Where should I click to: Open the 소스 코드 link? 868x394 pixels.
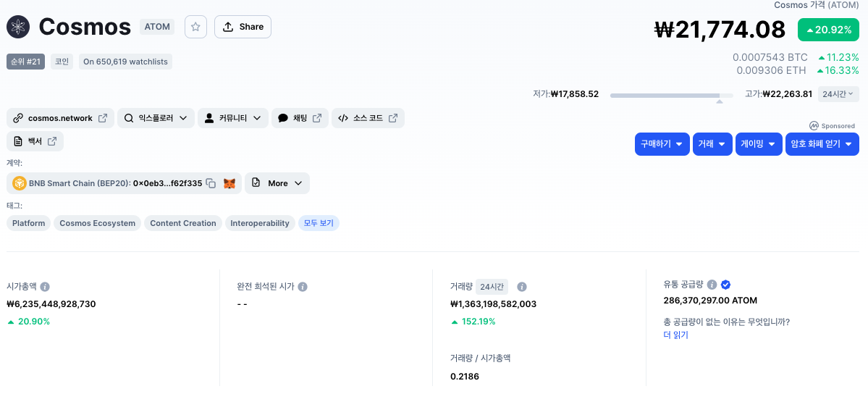click(x=368, y=118)
